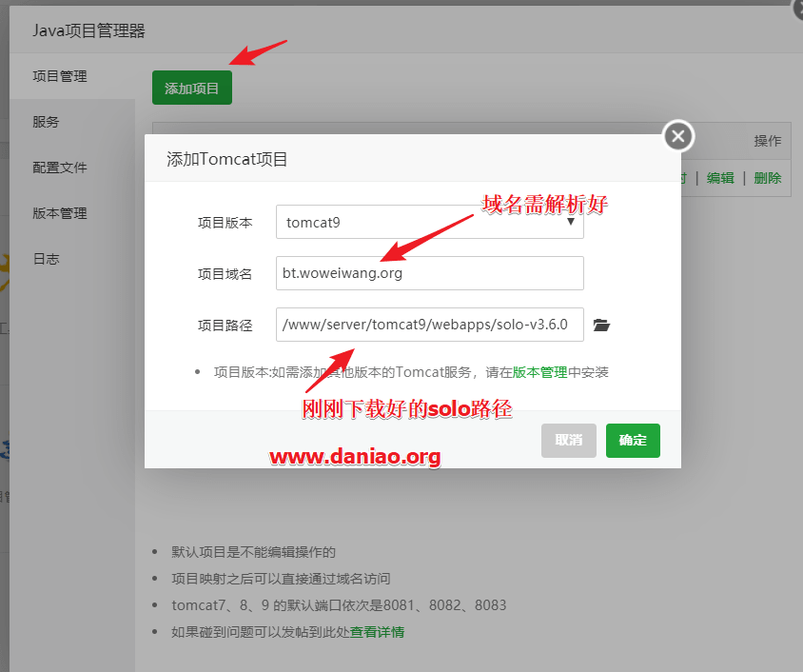
Task: Open the folder browser for 项目路径
Action: [601, 325]
